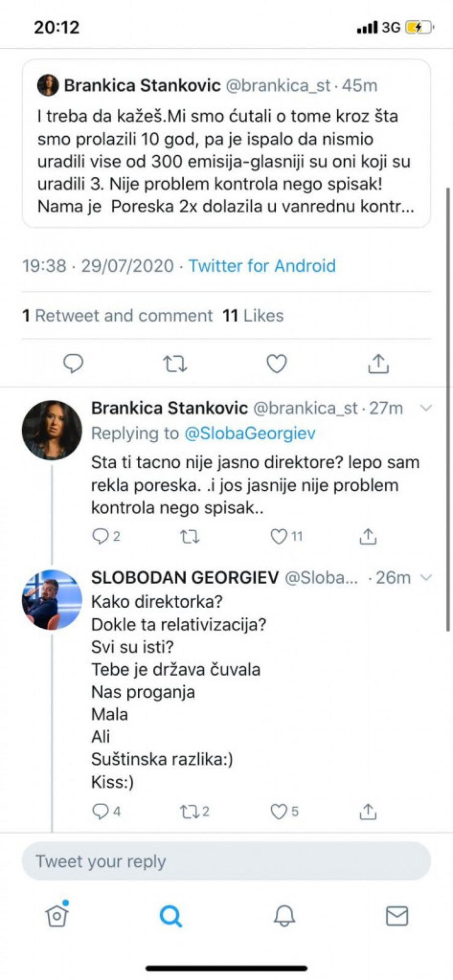Viewport: 453px width, 980px height.
Task: Retweet Slobodan Georgiev's reply
Action: click(x=190, y=811)
